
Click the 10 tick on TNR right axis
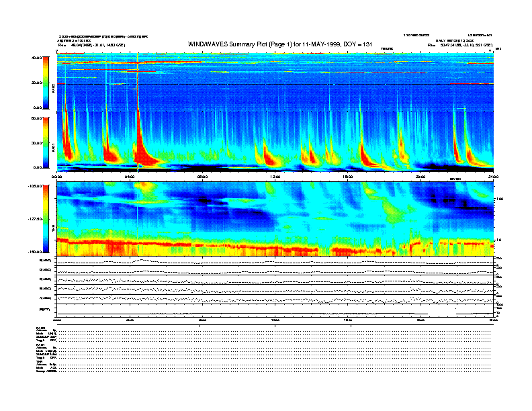[x=500, y=240]
